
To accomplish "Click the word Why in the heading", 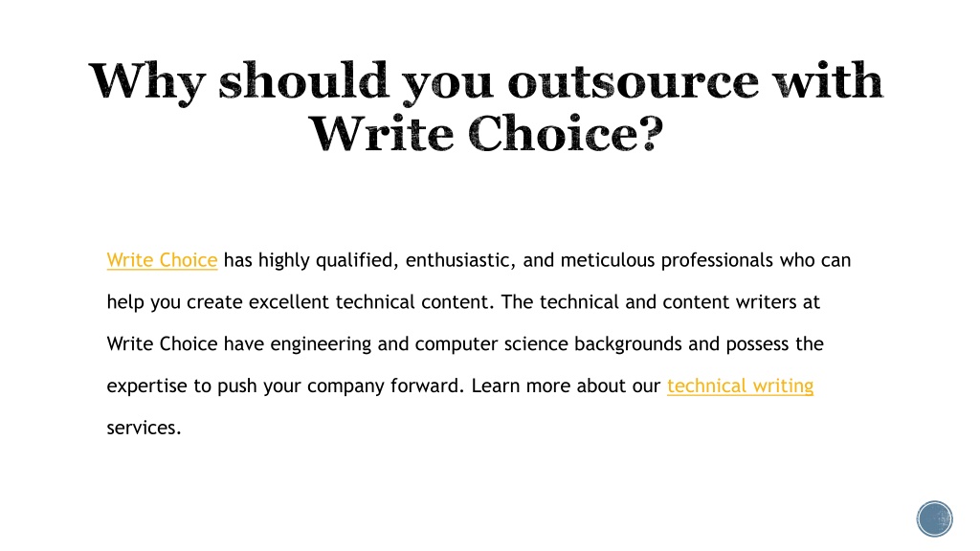I will 147,83.
